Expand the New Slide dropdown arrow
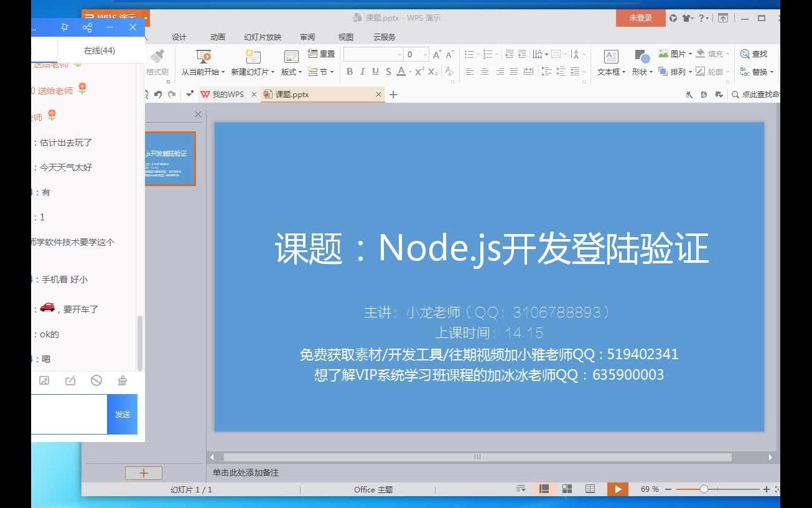Viewport: 812px width, 508px height. point(273,72)
